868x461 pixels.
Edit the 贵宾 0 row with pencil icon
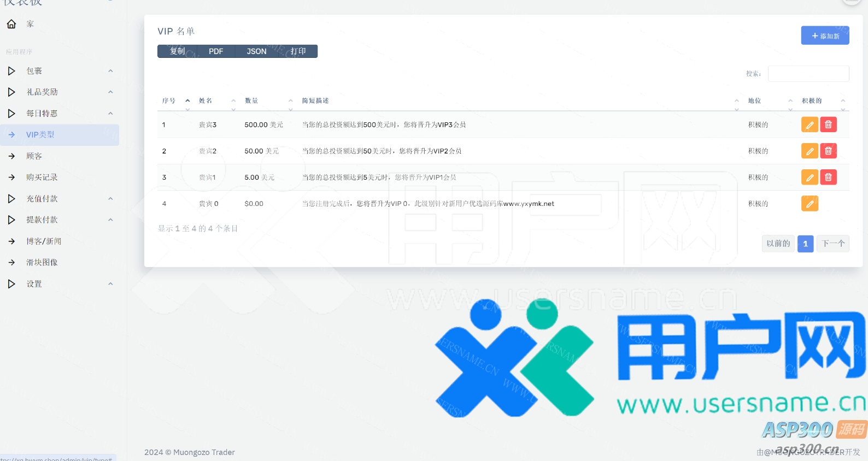tap(810, 203)
